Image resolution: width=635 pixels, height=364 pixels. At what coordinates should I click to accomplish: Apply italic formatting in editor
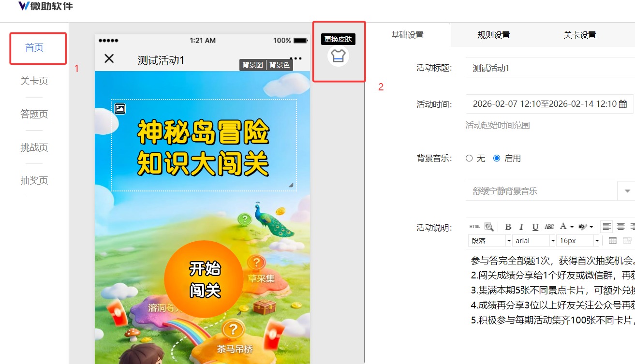click(521, 227)
